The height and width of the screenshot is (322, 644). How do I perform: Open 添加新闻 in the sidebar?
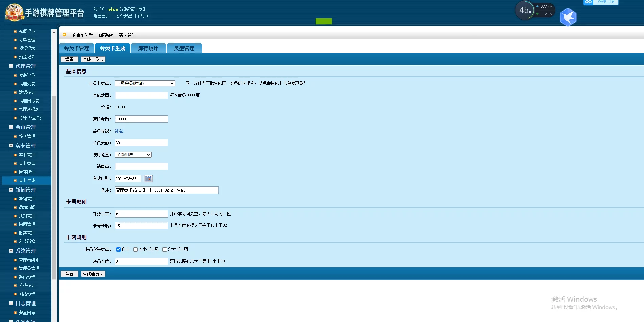click(27, 207)
